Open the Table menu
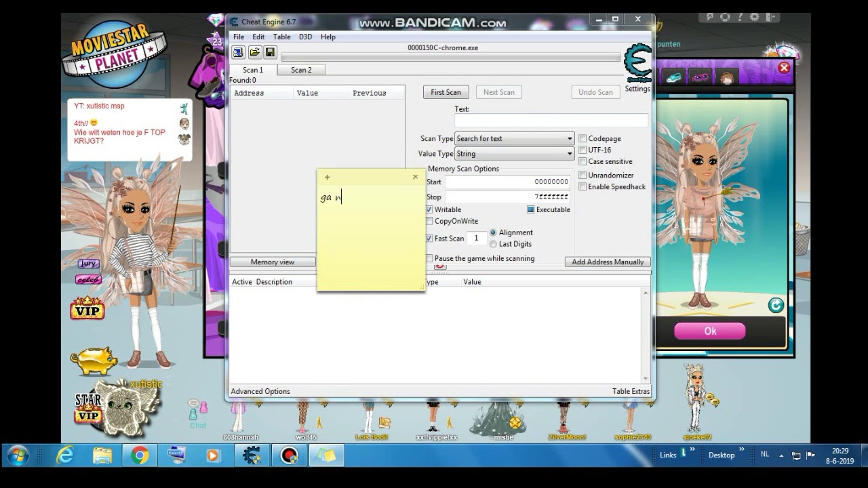Image resolution: width=868 pixels, height=488 pixels. pyautogui.click(x=281, y=37)
